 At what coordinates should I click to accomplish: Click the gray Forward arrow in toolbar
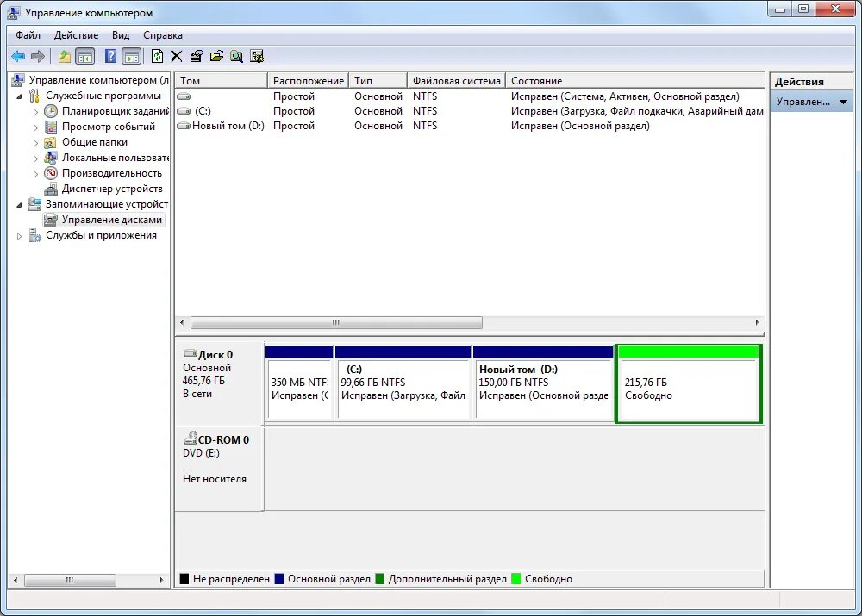[x=37, y=56]
